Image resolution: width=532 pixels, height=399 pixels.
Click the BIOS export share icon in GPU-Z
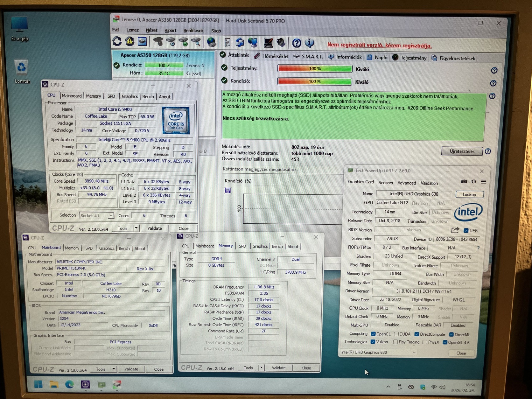pos(455,230)
